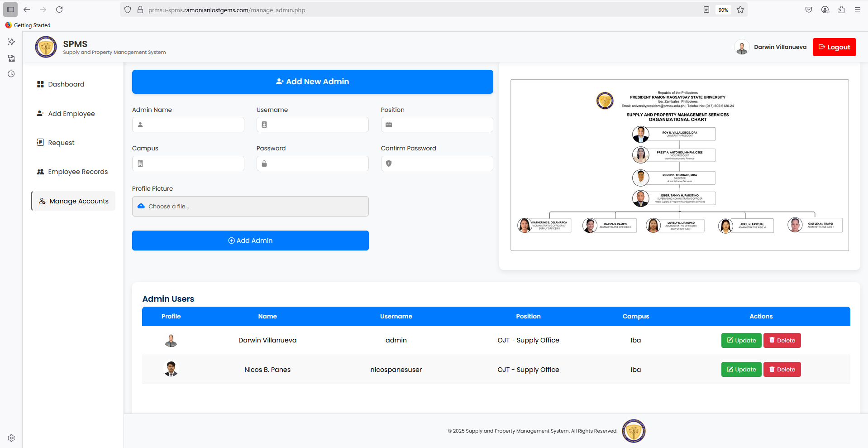This screenshot has width=868, height=448.
Task: Click the Confirm Password field
Action: (437, 164)
